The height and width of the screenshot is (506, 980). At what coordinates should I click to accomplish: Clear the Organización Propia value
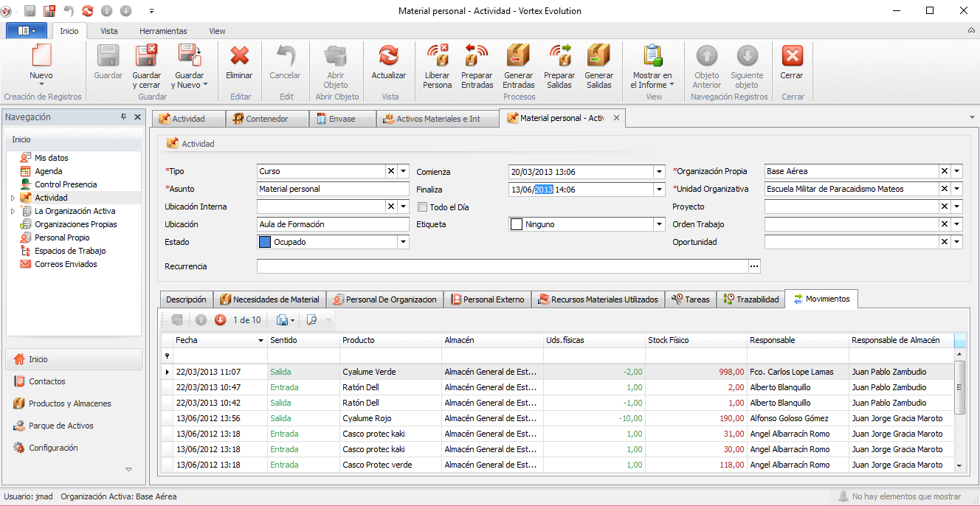point(945,171)
